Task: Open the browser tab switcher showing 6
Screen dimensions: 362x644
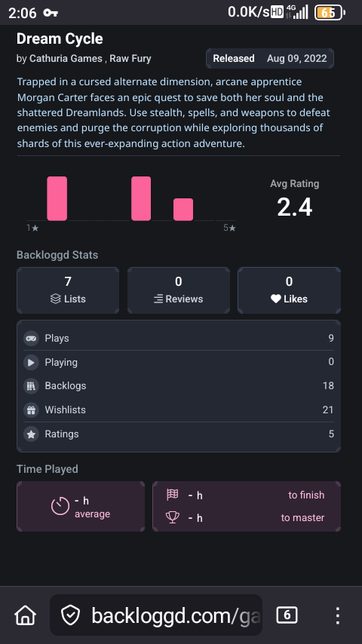Action: (287, 615)
